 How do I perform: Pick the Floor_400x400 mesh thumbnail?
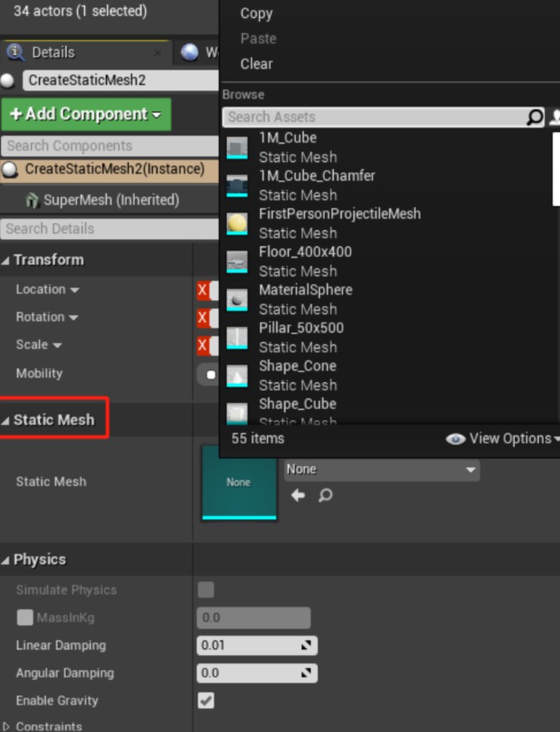pos(237,262)
